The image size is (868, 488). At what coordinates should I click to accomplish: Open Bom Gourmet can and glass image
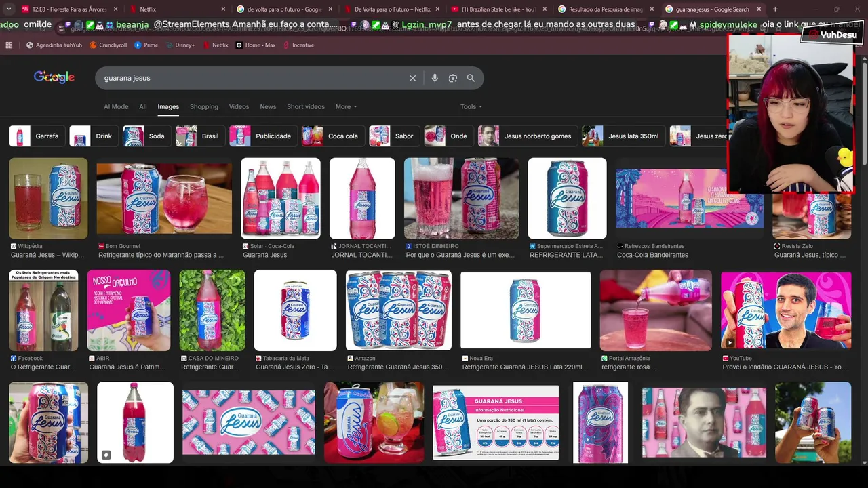point(164,199)
